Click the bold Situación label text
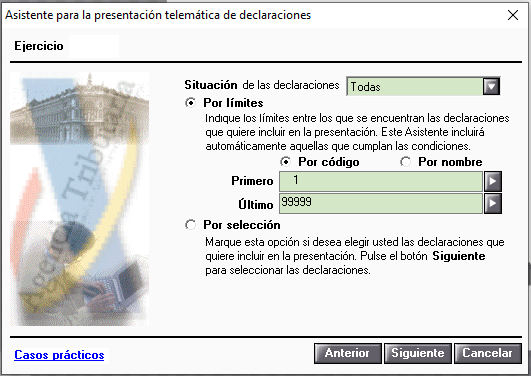Image resolution: width=531 pixels, height=376 pixels. 211,85
